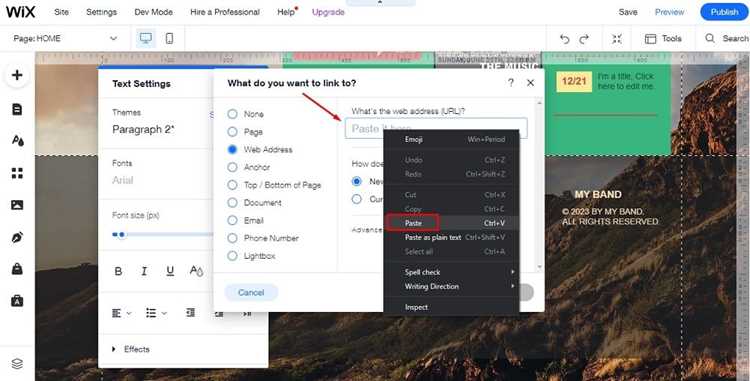Select the None link option
Screen dimensions: 750x381
coord(246,114)
